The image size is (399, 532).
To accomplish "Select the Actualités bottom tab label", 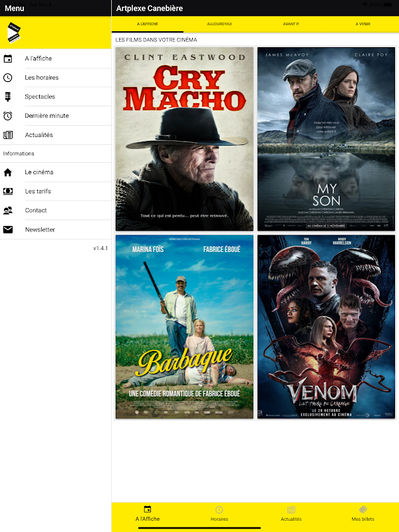I will click(x=291, y=519).
